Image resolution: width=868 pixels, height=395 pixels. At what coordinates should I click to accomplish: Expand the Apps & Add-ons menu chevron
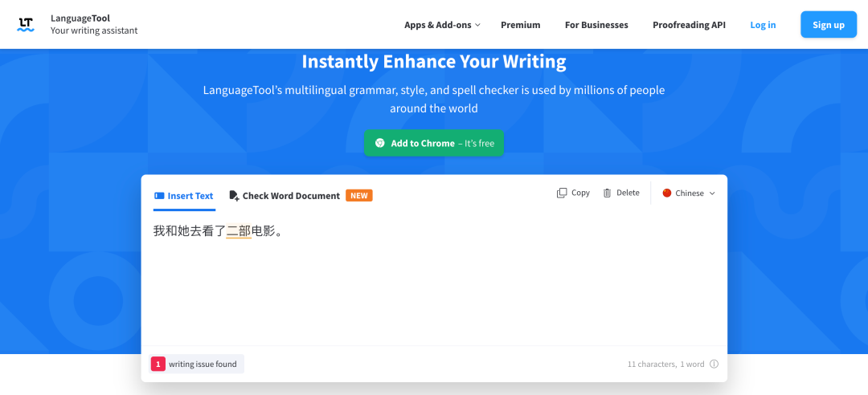click(x=477, y=25)
